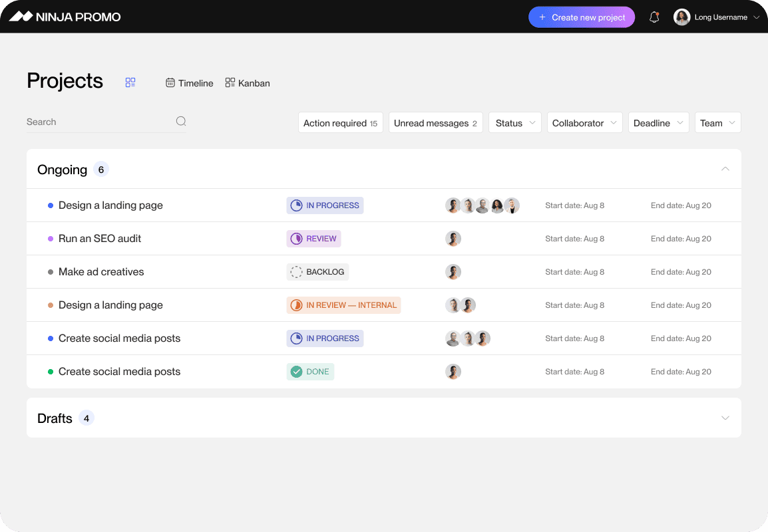Click the green Done status badge
Image resolution: width=768 pixels, height=532 pixels.
[x=310, y=372]
